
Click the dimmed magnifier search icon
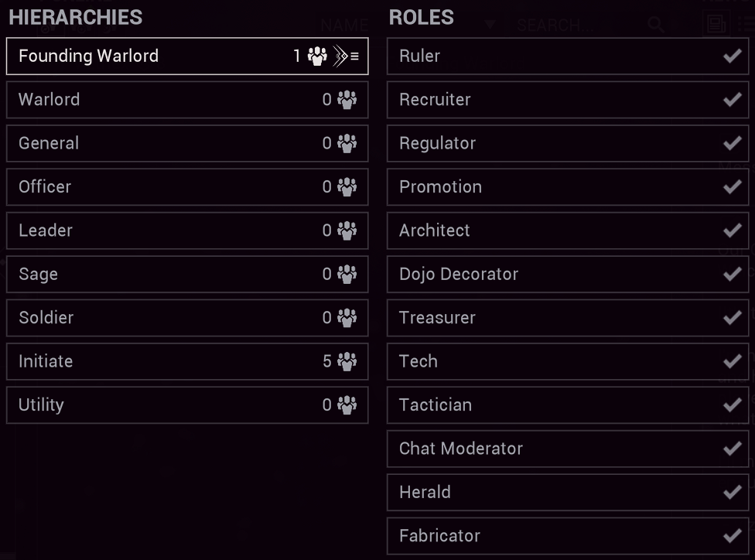tap(656, 25)
